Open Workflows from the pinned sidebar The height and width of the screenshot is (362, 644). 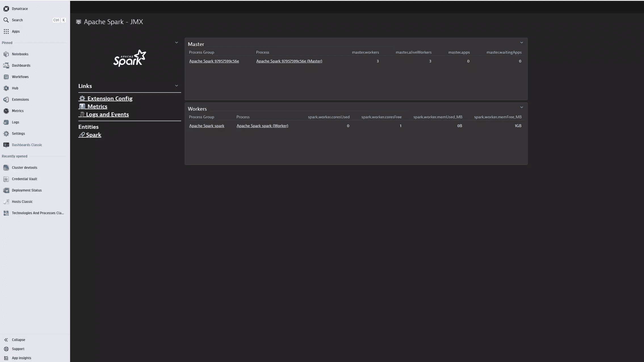tap(20, 77)
